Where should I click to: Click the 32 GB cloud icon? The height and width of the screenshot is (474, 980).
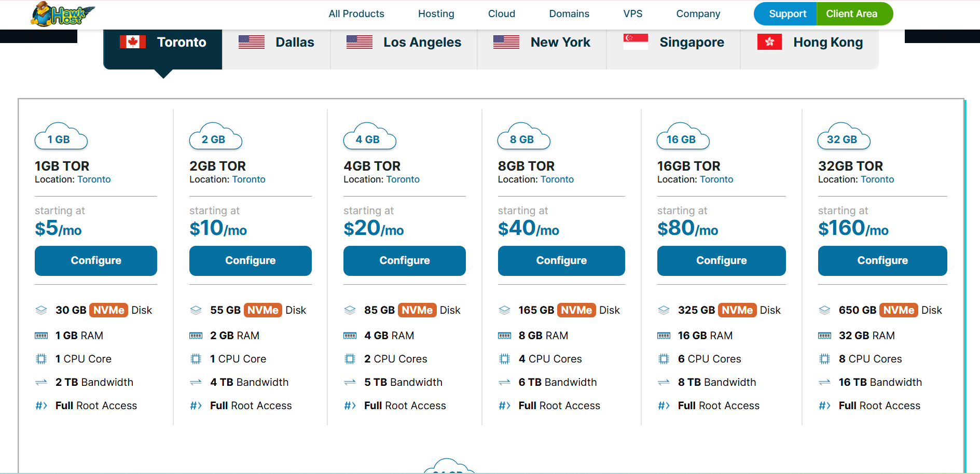click(x=844, y=138)
